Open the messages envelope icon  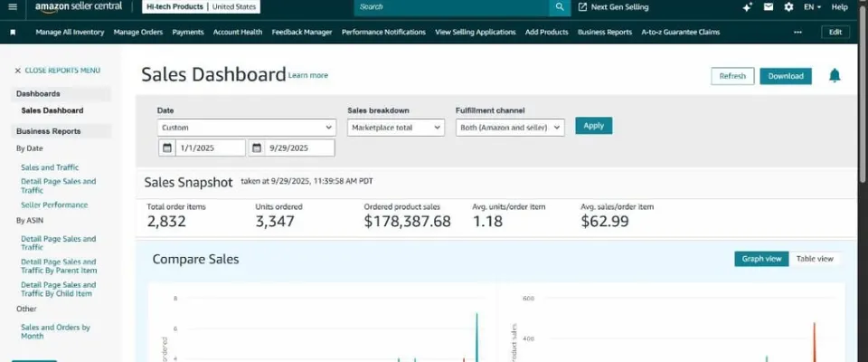(769, 7)
